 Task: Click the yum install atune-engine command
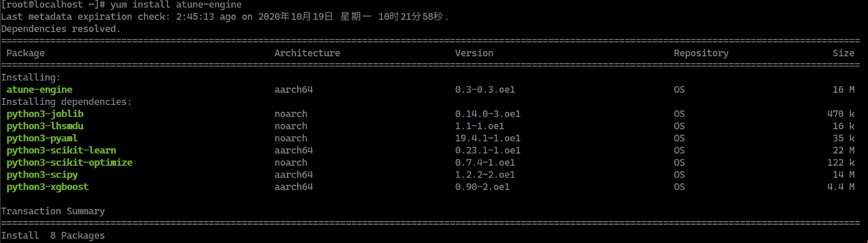click(176, 5)
